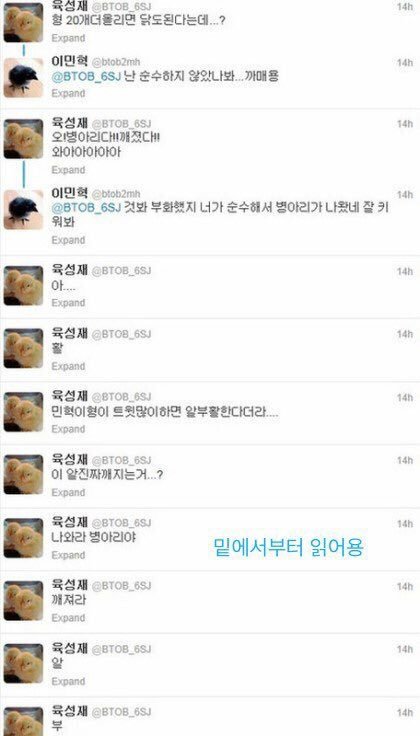Screen dimensions: 420x736
Task: Click chick avatar next to '깨져라' tweet
Action: [x=23, y=601]
